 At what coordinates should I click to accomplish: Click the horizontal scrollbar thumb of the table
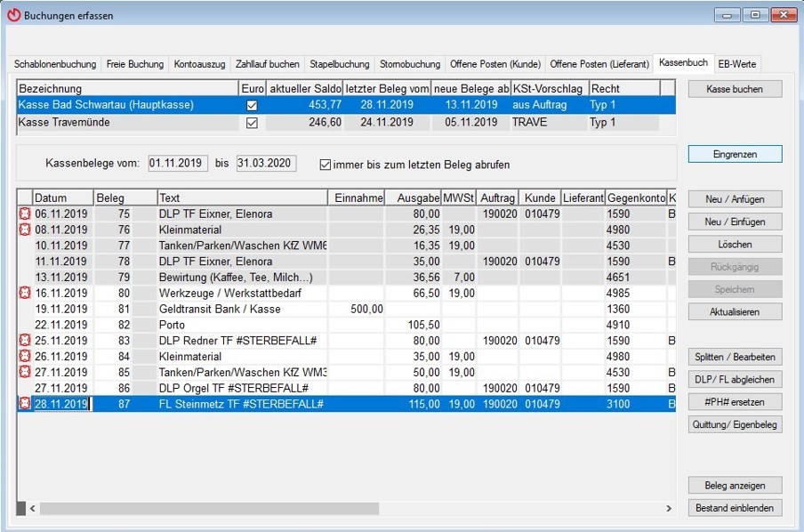click(209, 508)
